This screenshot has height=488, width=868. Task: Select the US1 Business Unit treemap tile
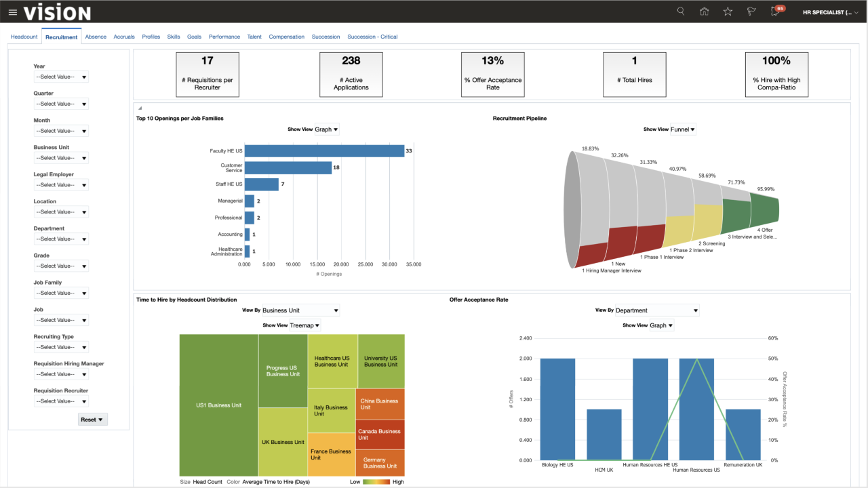218,405
